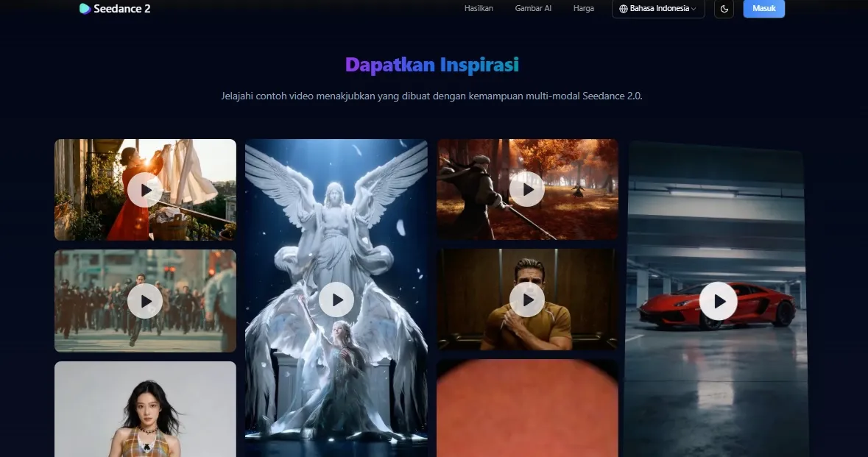Toggle dark mode with moon icon
This screenshot has height=457, width=868.
click(x=724, y=9)
